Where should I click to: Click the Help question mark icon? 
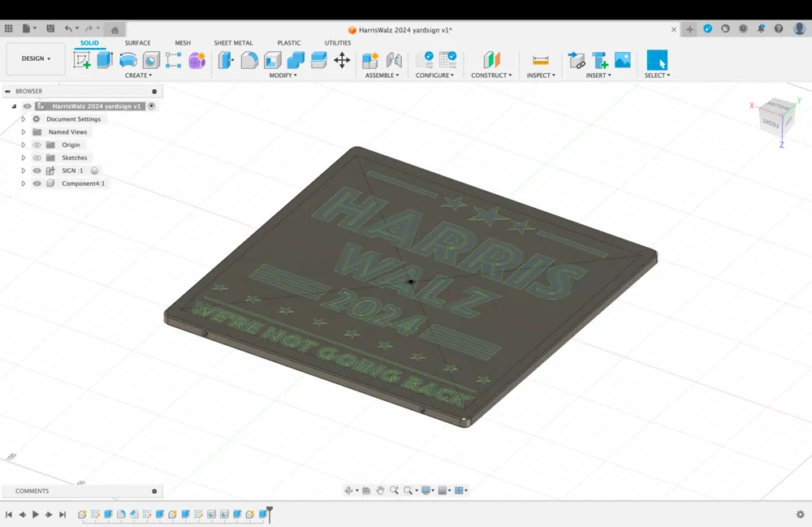[779, 29]
